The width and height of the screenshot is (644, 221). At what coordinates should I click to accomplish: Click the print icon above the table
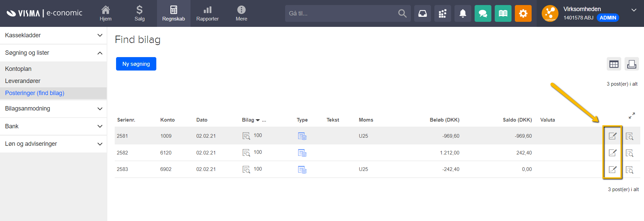(x=632, y=64)
